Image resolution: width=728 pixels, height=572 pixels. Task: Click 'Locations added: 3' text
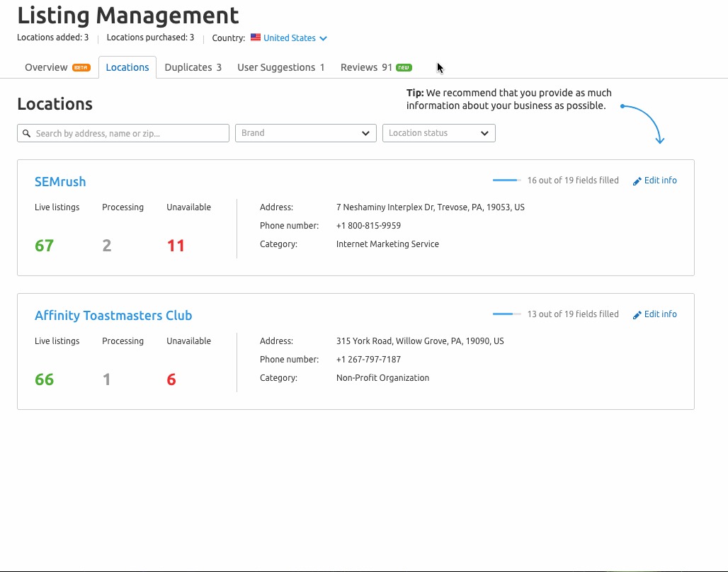pos(53,38)
